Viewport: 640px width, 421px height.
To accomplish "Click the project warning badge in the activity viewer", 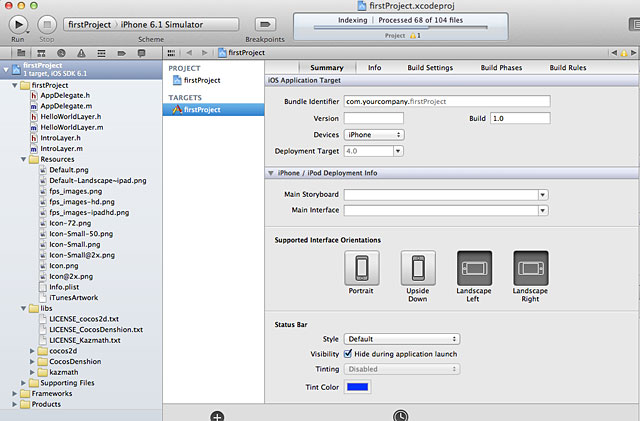I will 415,36.
